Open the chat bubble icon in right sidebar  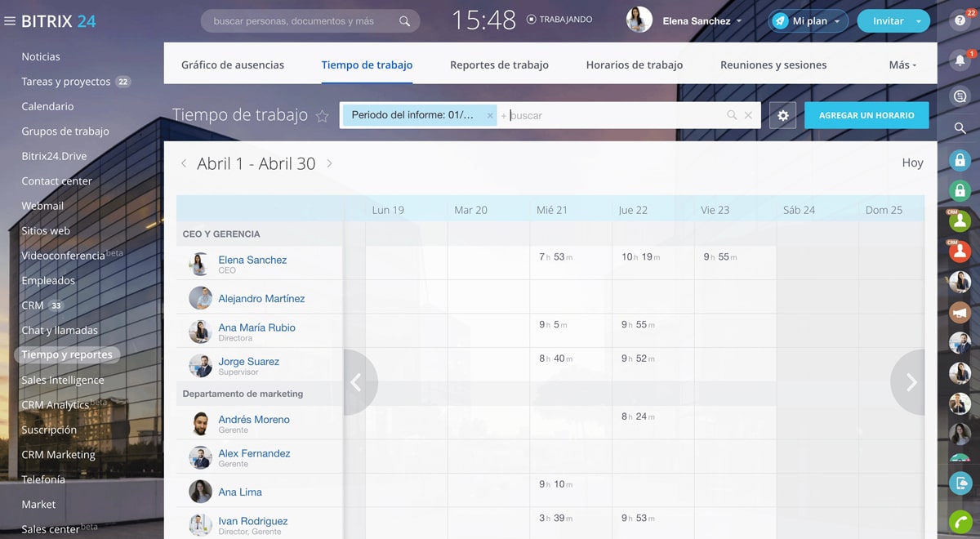click(x=960, y=96)
